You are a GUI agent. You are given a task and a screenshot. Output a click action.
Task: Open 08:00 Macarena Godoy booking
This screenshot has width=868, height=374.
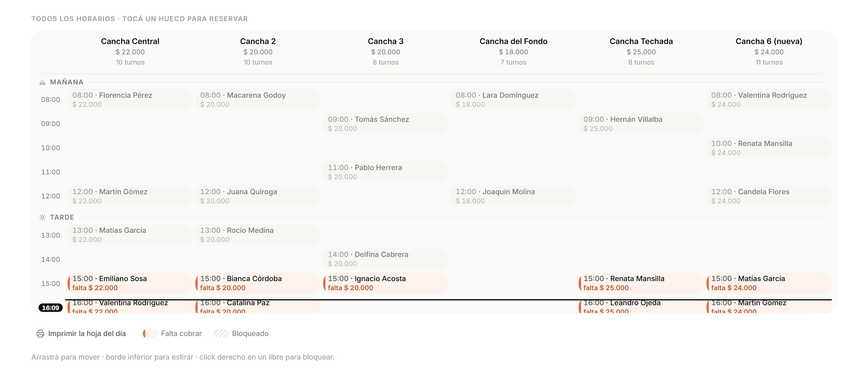tap(258, 100)
